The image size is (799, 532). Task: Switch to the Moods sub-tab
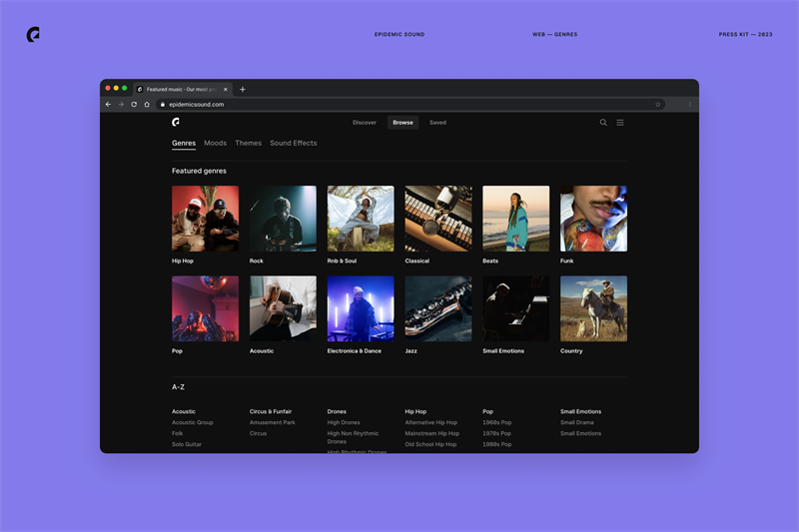pyautogui.click(x=215, y=143)
